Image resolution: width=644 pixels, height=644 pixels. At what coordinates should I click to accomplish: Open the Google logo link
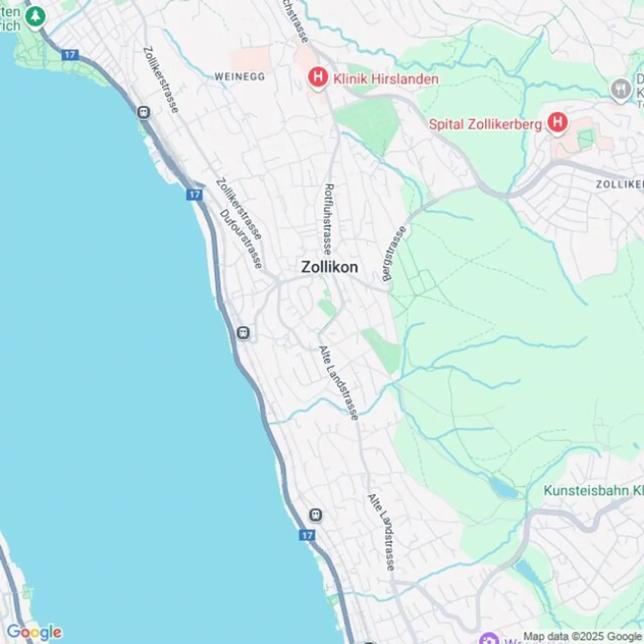tap(34, 632)
